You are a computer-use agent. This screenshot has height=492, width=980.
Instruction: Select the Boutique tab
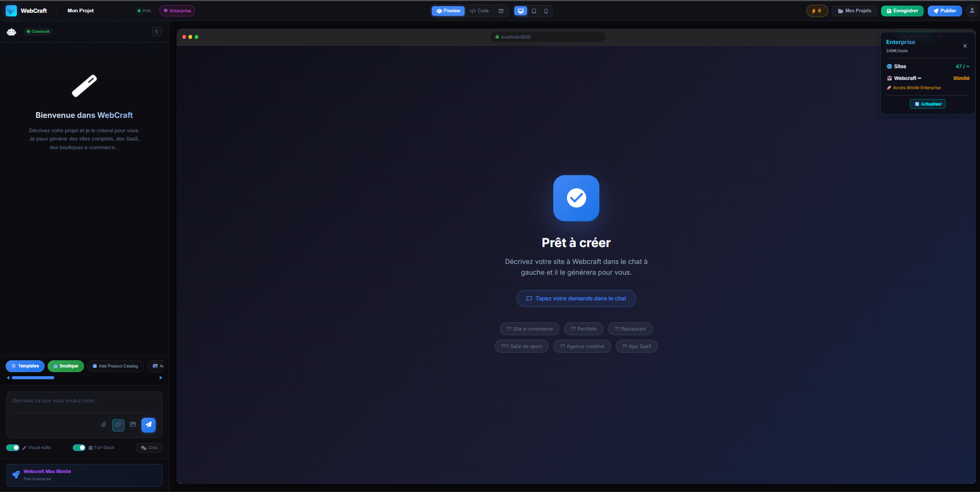(x=66, y=366)
